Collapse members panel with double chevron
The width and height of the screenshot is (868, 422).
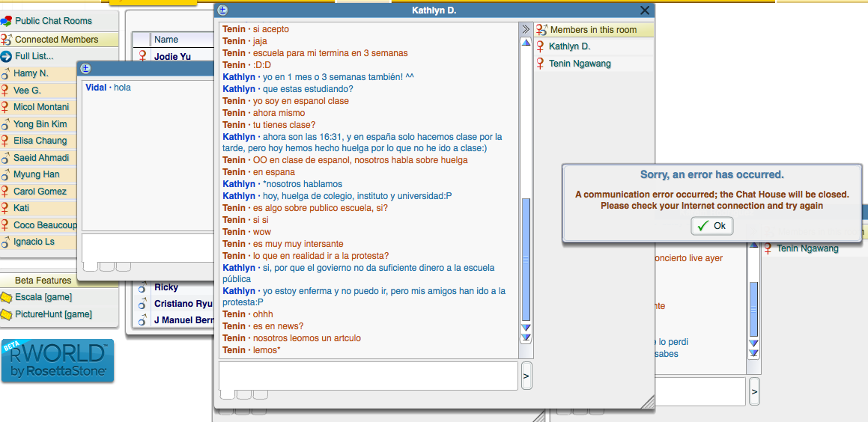click(x=526, y=29)
